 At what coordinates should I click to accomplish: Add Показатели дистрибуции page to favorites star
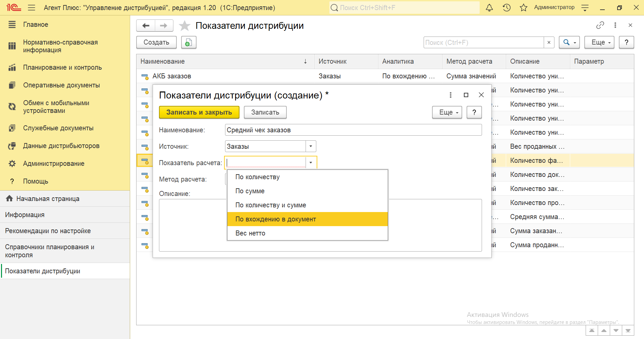coord(184,26)
